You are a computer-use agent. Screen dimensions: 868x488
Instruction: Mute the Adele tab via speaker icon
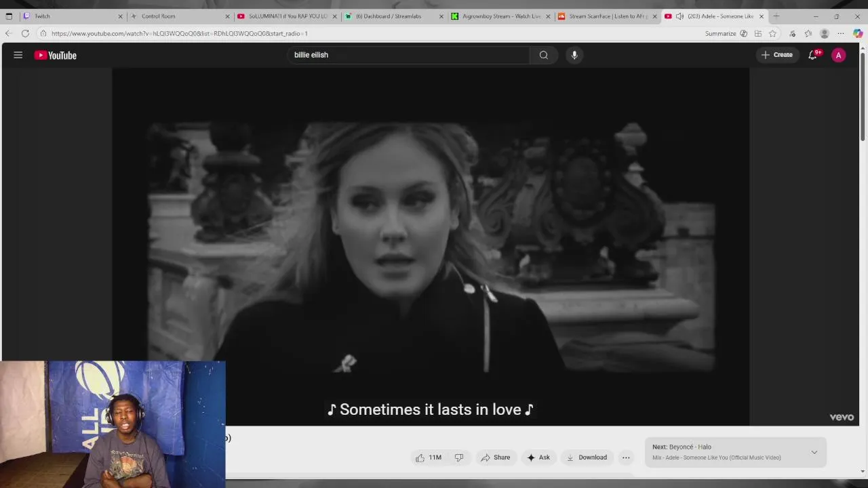click(x=679, y=16)
